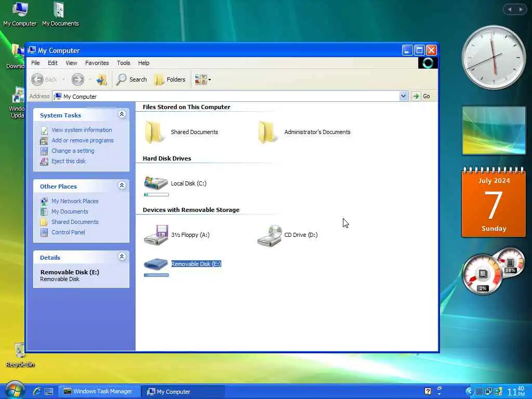Click the Removable Disk (E:) usage bar
Viewport: 532px width, 399px height.
[156, 275]
